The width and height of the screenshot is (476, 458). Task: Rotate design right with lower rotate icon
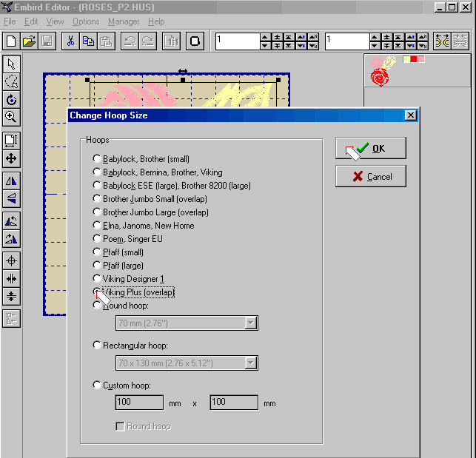tap(12, 238)
